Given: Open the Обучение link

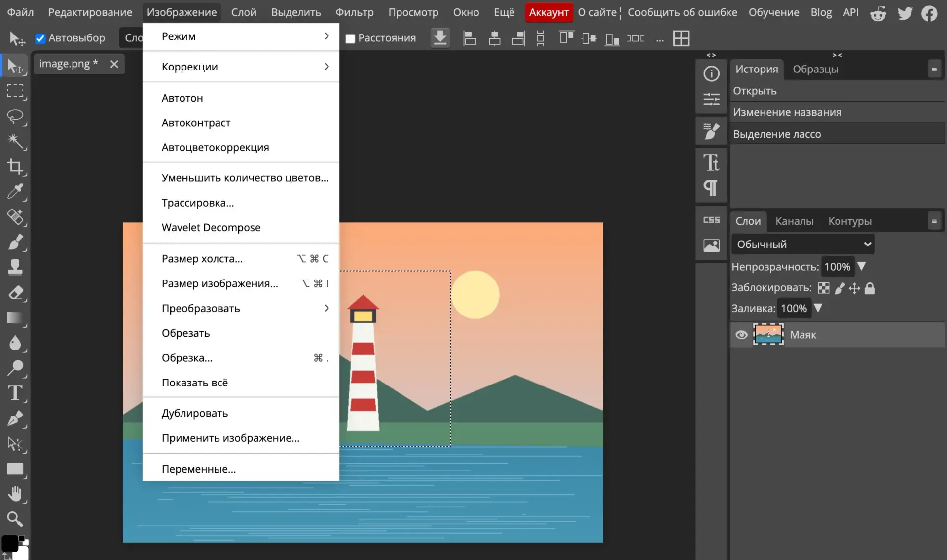Looking at the screenshot, I should coord(773,12).
